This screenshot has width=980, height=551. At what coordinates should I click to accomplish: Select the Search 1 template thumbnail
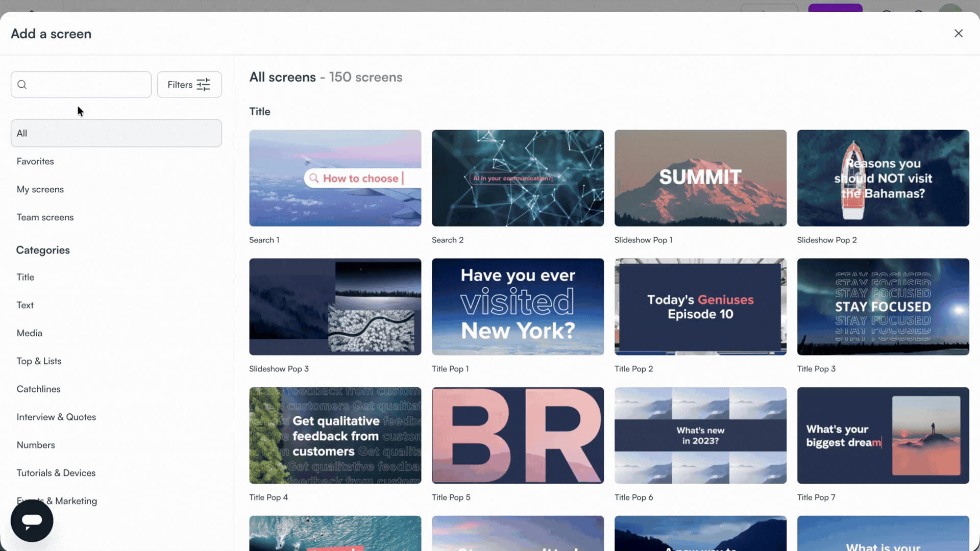335,178
